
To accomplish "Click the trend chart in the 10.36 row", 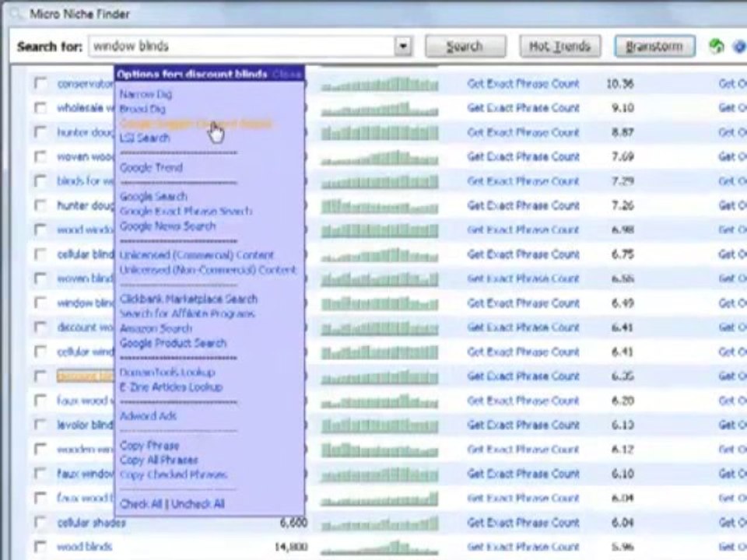I will pyautogui.click(x=380, y=84).
